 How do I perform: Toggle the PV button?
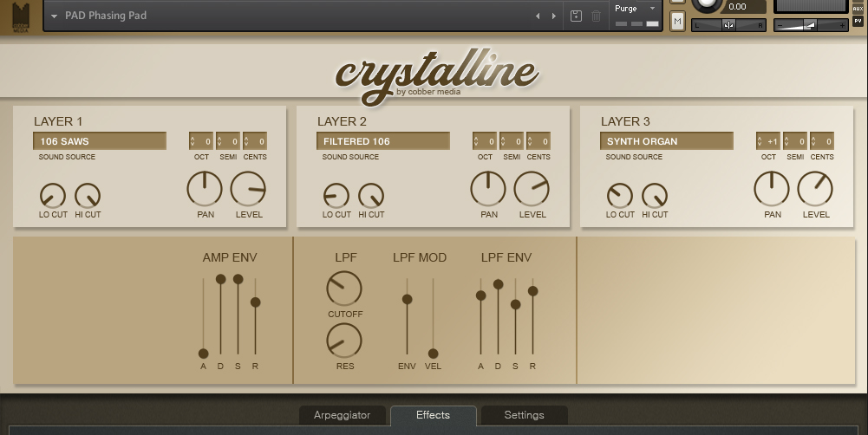tap(858, 21)
